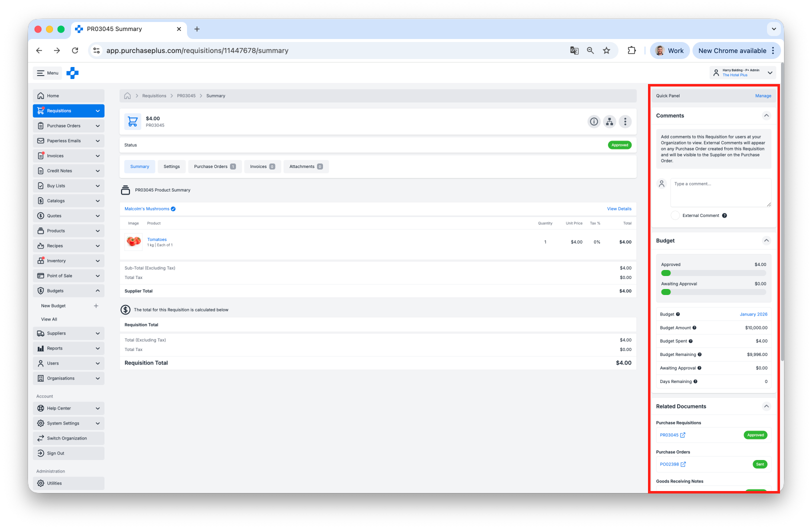This screenshot has height=530, width=812.
Task: Click Sign Out in sidebar
Action: 68,453
